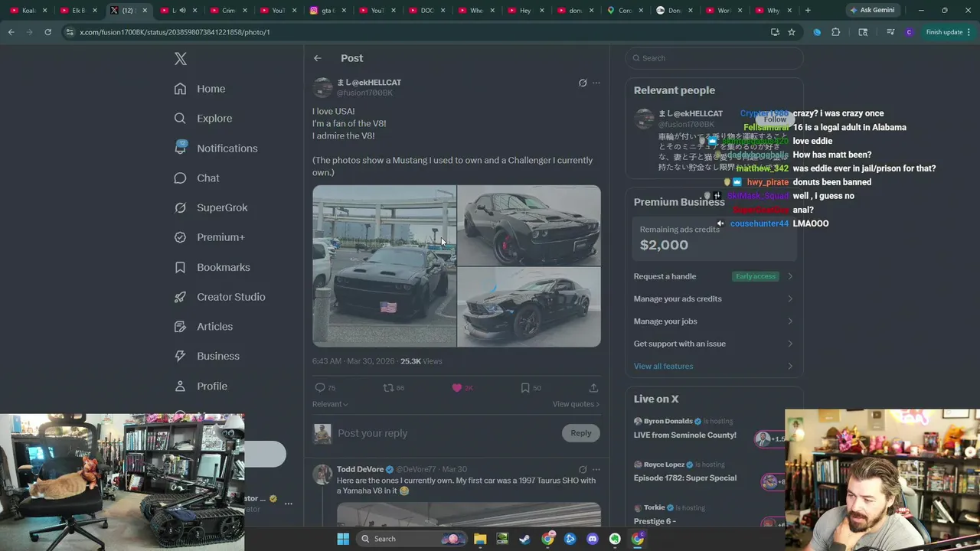Click the Reply button
The height and width of the screenshot is (551, 980).
pyautogui.click(x=581, y=433)
